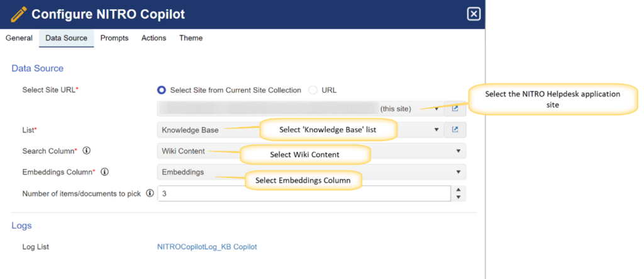Viewport: 644px width, 279px height.
Task: Click the 'Select Site URL' label
Action: [50, 90]
